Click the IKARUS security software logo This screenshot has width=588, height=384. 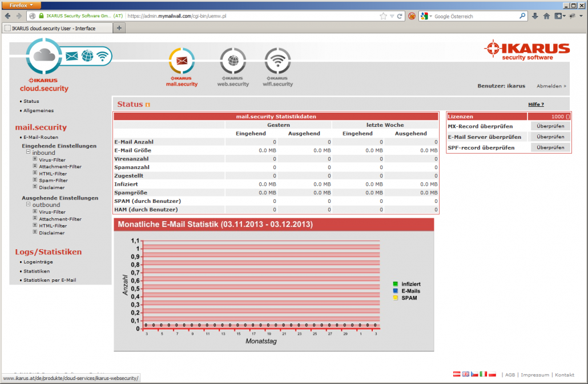click(526, 50)
